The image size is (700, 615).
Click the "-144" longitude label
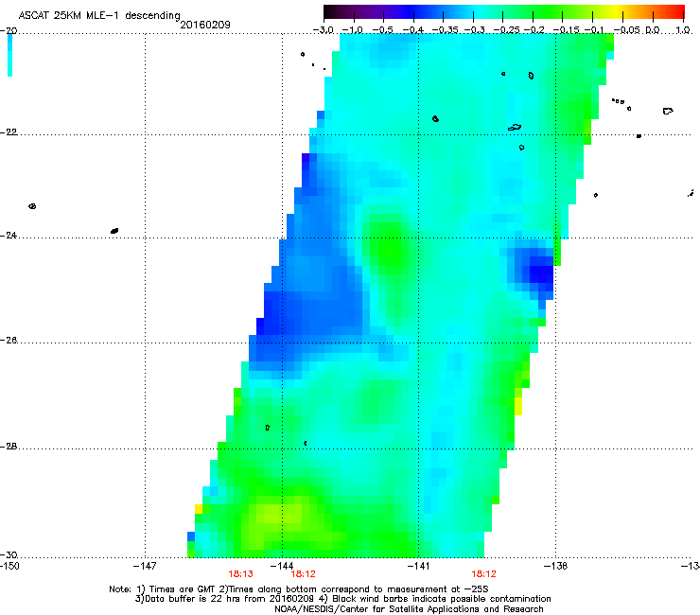click(282, 566)
